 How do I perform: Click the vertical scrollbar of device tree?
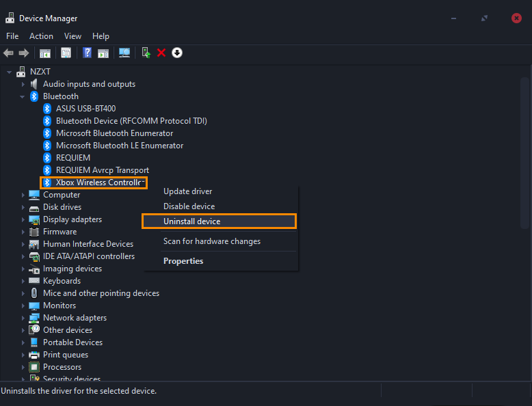pos(524,152)
